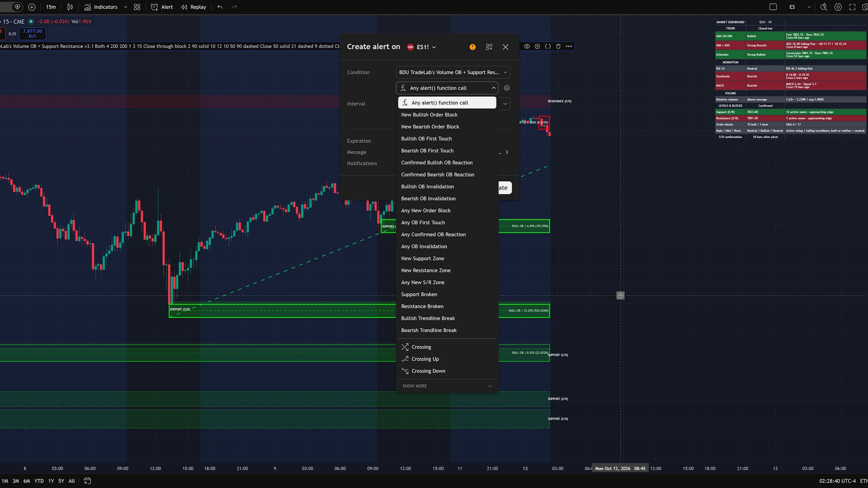Viewport: 868px width, 488px height.
Task: Click the Alert toolbar button
Action: coord(162,7)
